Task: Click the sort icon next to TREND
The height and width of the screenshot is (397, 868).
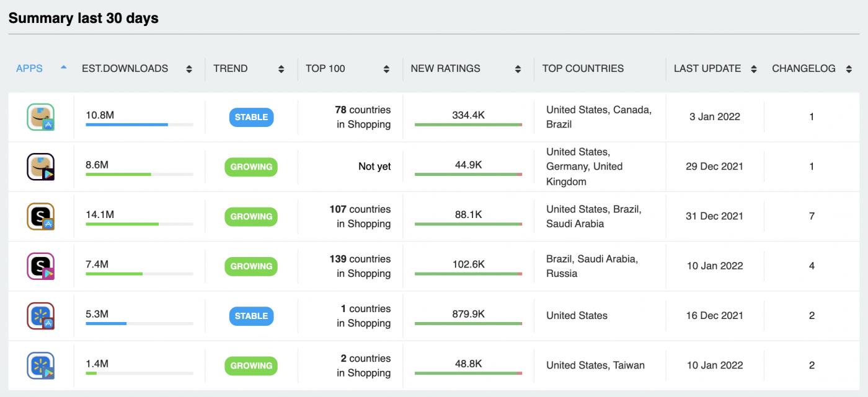Action: pyautogui.click(x=281, y=69)
